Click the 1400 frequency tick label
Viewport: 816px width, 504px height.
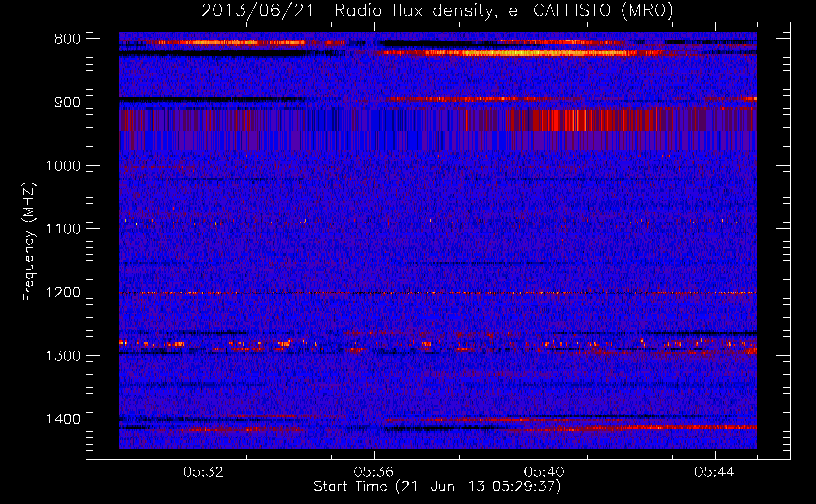tap(63, 419)
